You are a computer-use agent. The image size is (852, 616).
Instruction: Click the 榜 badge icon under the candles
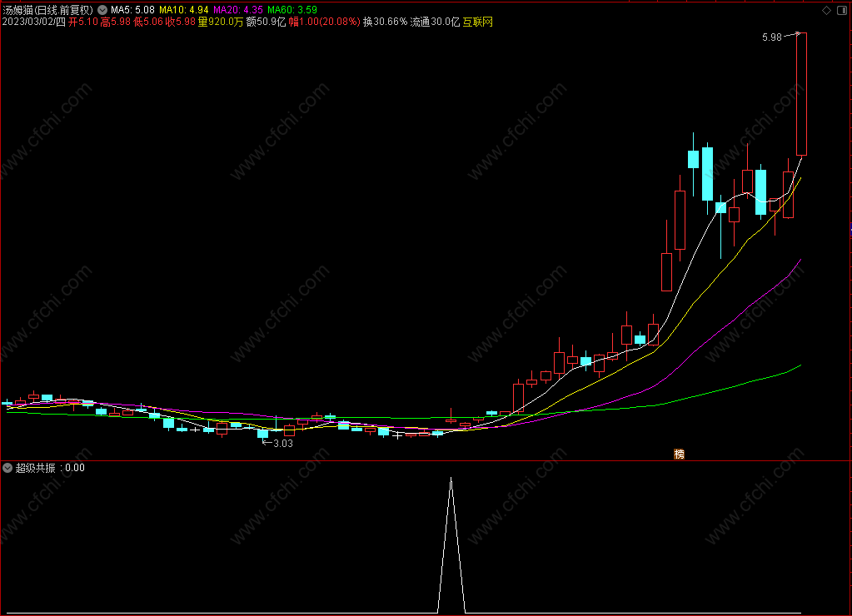click(x=680, y=455)
